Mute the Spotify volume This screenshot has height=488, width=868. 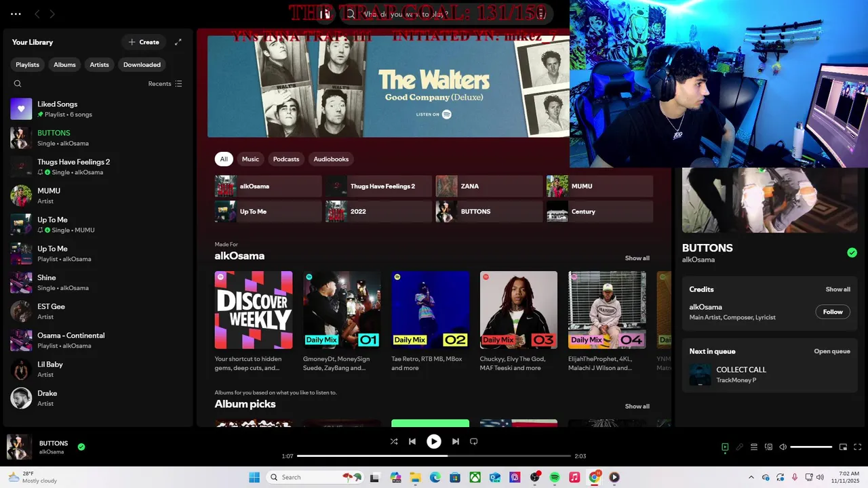pyautogui.click(x=783, y=447)
